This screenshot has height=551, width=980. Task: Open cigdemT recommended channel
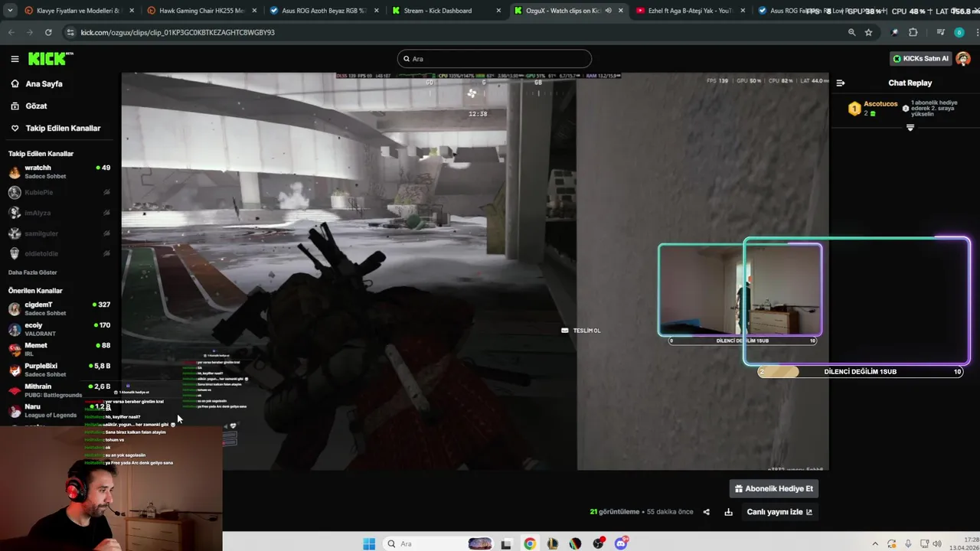(60, 308)
